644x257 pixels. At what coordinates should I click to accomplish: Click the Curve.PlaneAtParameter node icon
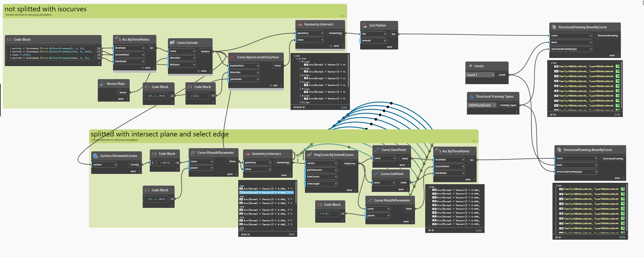click(x=193, y=153)
